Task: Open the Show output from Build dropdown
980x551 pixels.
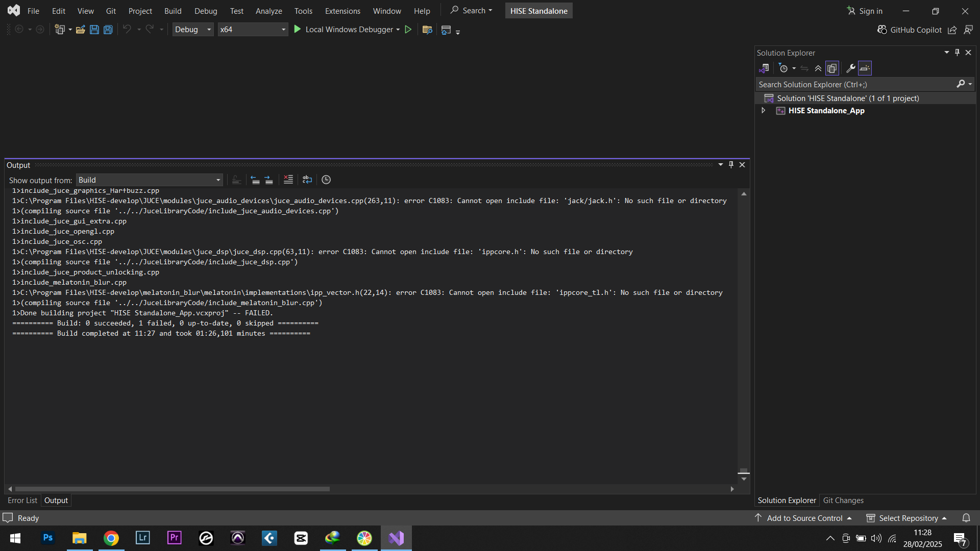Action: 150,180
